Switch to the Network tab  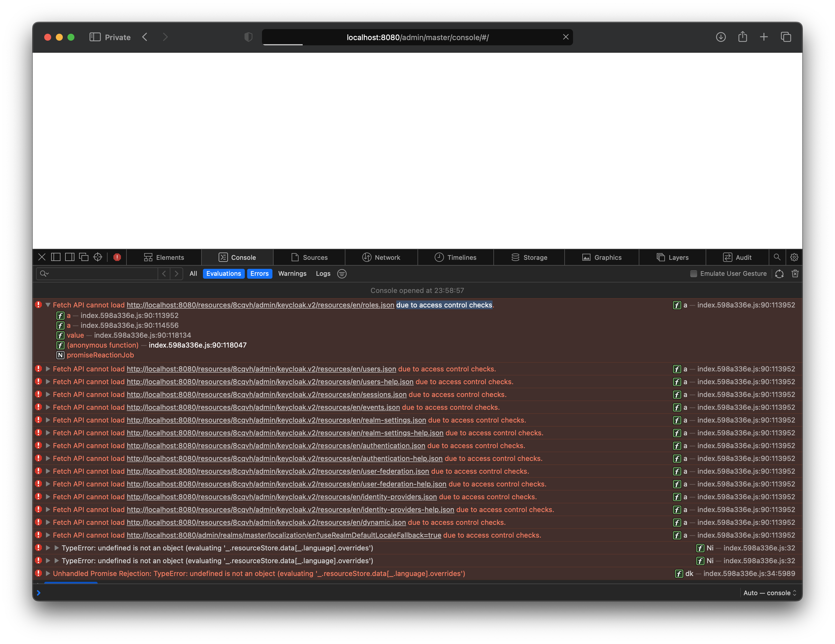pyautogui.click(x=381, y=257)
